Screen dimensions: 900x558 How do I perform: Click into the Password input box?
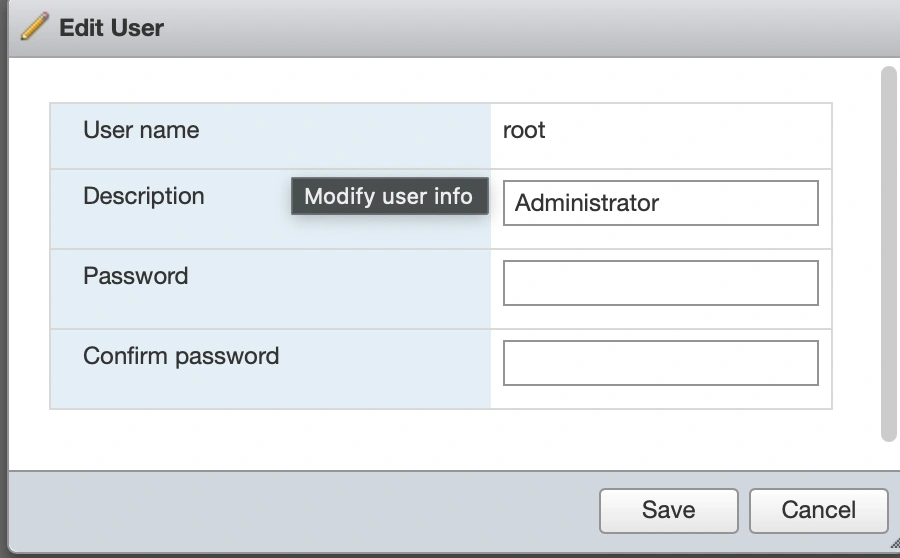[x=660, y=283]
